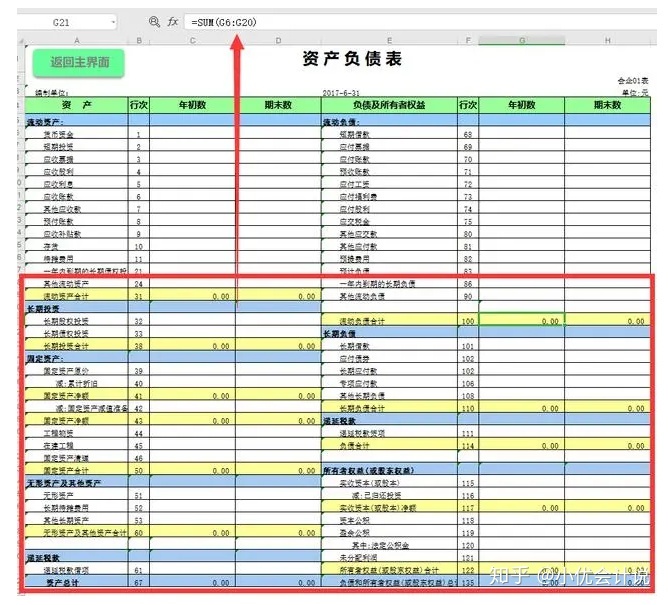The image size is (668, 605).
Task: Select the 长期投资合计 label cell
Action: (77, 346)
